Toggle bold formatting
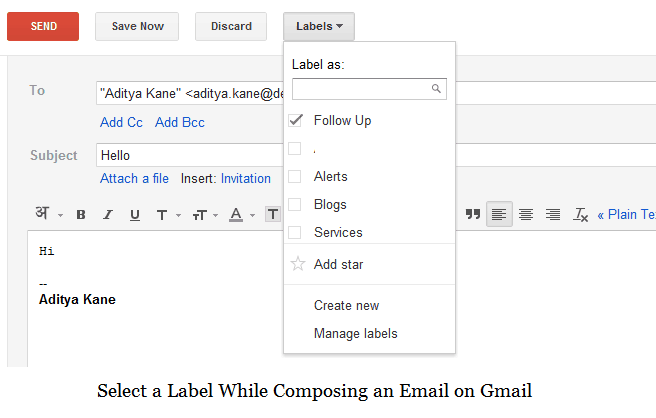Screen dimensions: 656x418 click(x=81, y=215)
